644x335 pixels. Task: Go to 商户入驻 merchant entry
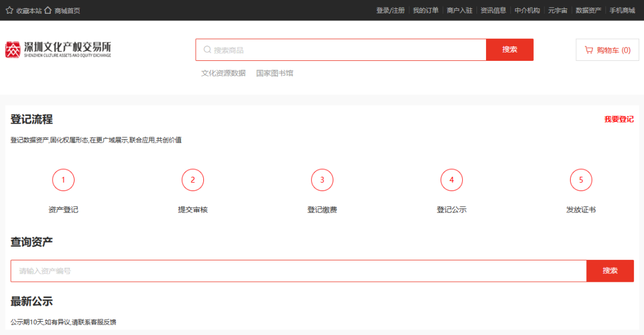point(459,10)
